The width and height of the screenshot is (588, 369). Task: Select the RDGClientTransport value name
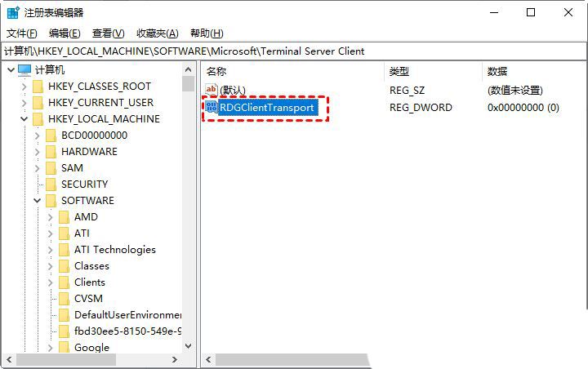click(267, 108)
